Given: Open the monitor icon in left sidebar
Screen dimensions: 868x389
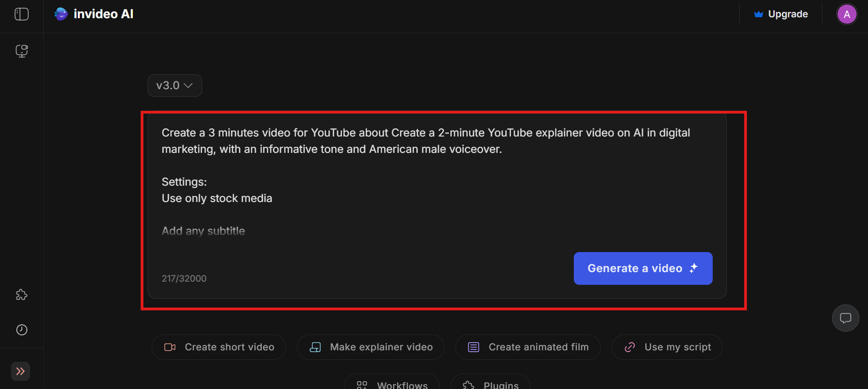Looking at the screenshot, I should tap(21, 51).
